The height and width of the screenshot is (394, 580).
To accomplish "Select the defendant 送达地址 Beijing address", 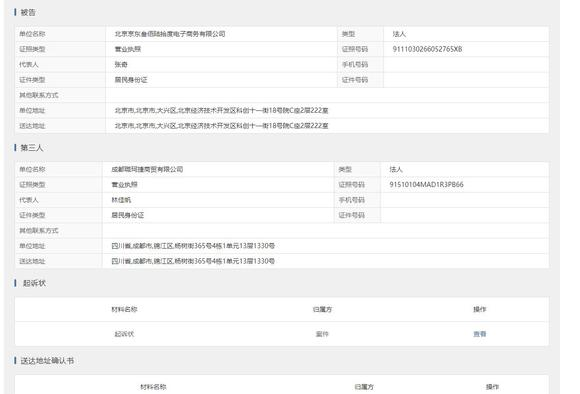I will 221,125.
